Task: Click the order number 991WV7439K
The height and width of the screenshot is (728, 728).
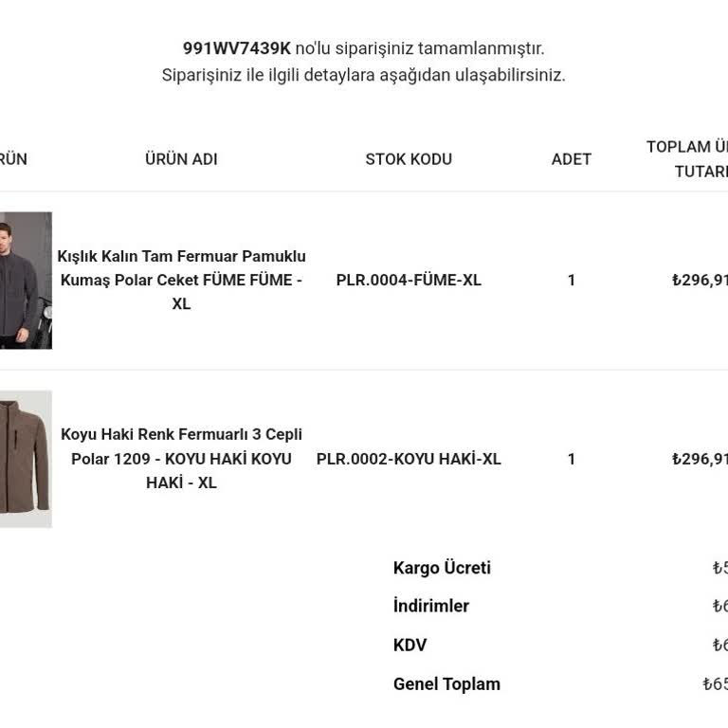Action: pos(236,48)
